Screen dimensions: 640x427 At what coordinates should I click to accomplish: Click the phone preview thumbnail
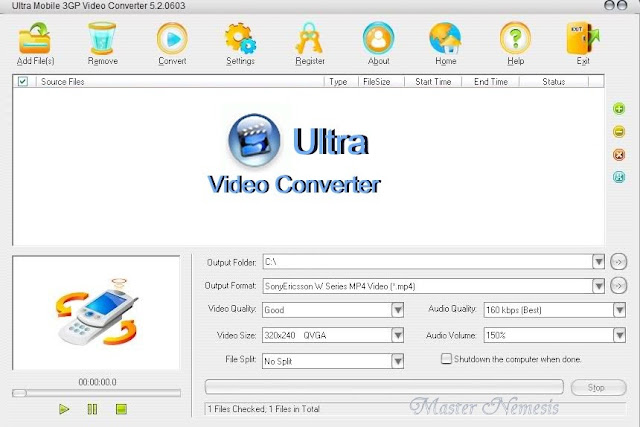point(96,313)
